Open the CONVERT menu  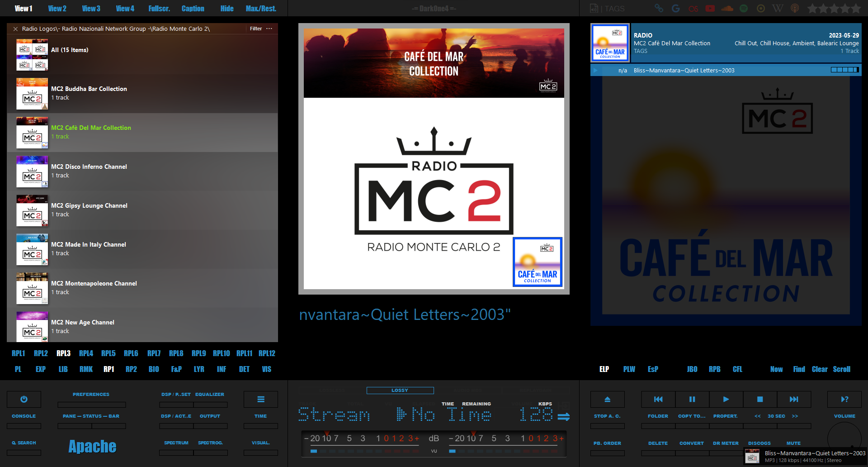pos(692,443)
